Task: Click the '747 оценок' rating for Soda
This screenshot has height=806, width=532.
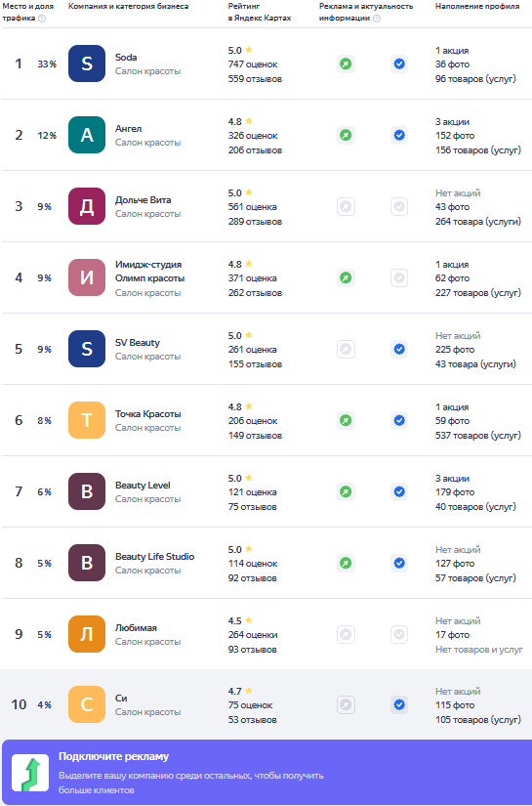Action: [x=253, y=64]
